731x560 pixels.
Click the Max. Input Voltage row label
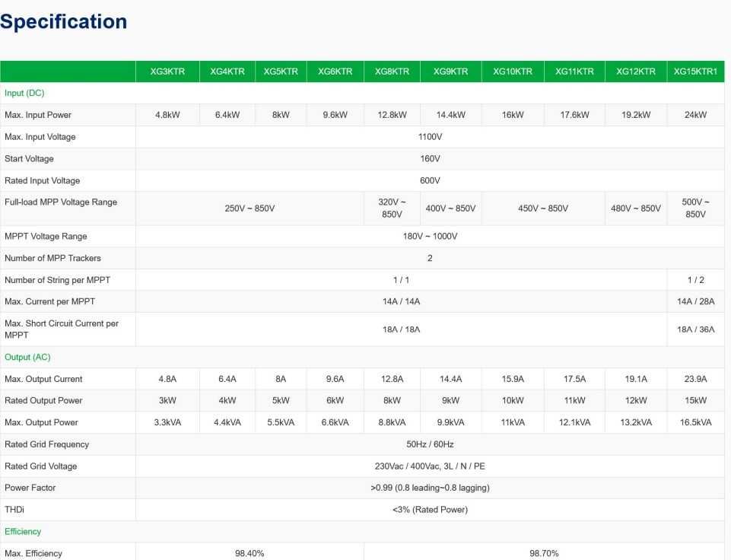click(40, 137)
